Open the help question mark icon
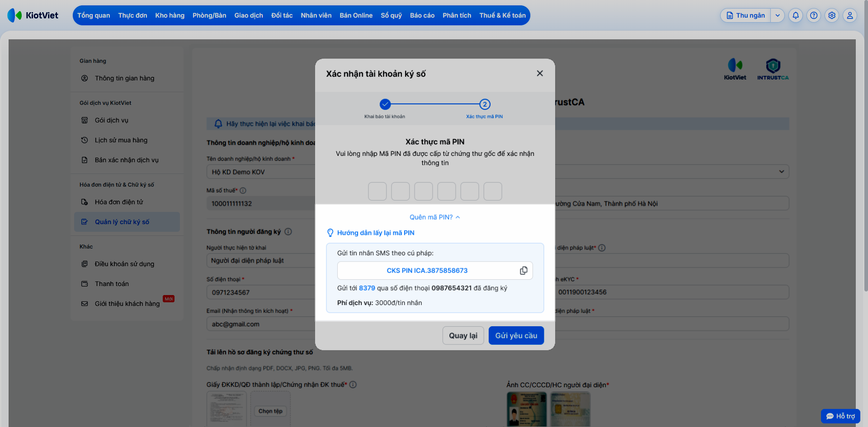Viewport: 868px width, 427px height. click(x=814, y=15)
